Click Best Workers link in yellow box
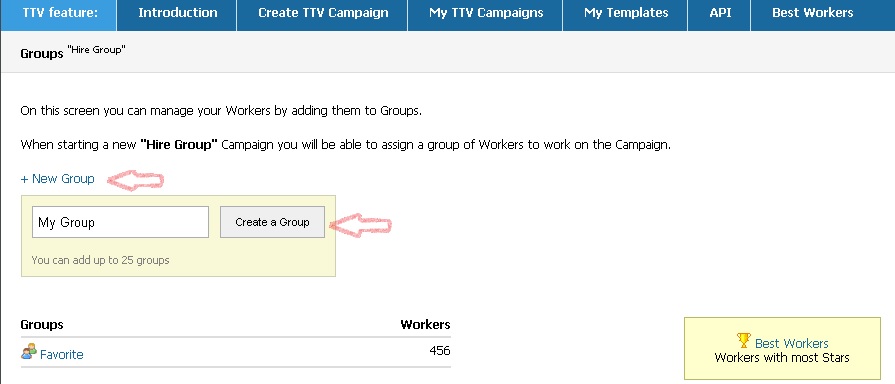This screenshot has width=895, height=384. tap(791, 343)
